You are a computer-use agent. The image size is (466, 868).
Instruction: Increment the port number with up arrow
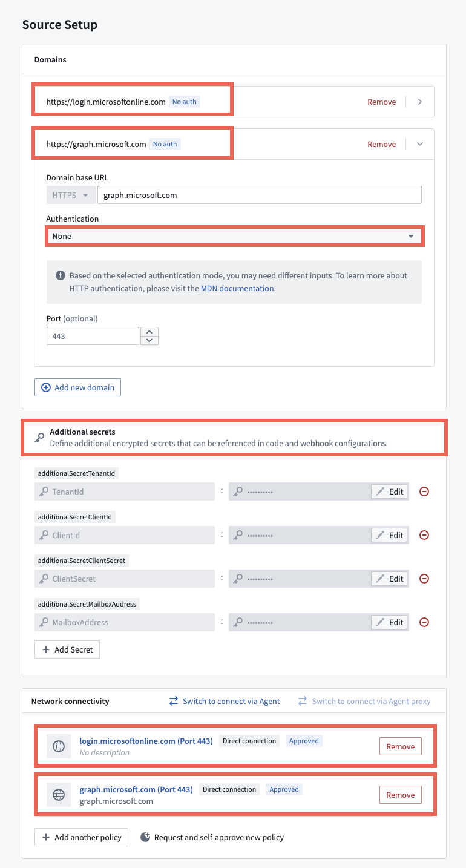coord(149,332)
